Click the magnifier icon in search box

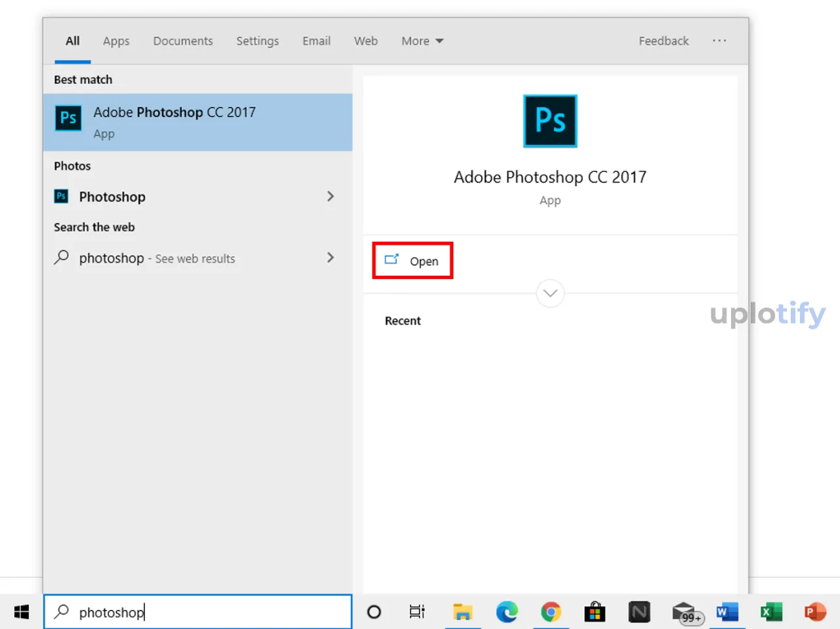pyautogui.click(x=62, y=611)
